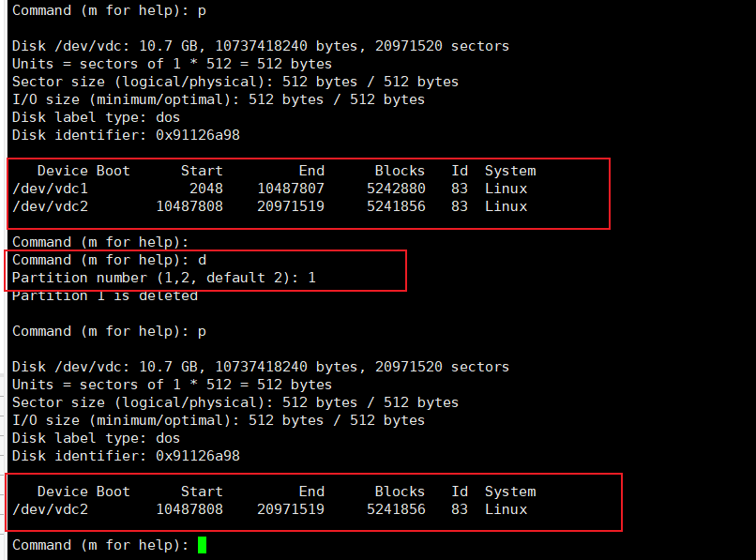Image resolution: width=756 pixels, height=560 pixels.
Task: Select the "Command (m for help): d" line
Action: (x=110, y=261)
